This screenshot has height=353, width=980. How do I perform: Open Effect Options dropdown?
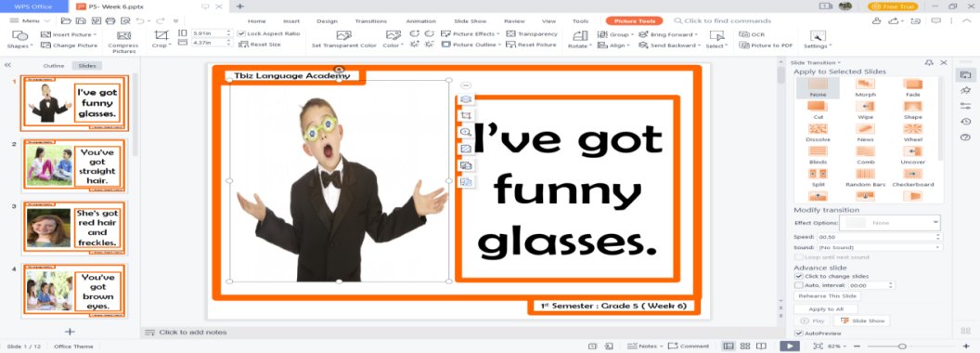click(x=891, y=223)
